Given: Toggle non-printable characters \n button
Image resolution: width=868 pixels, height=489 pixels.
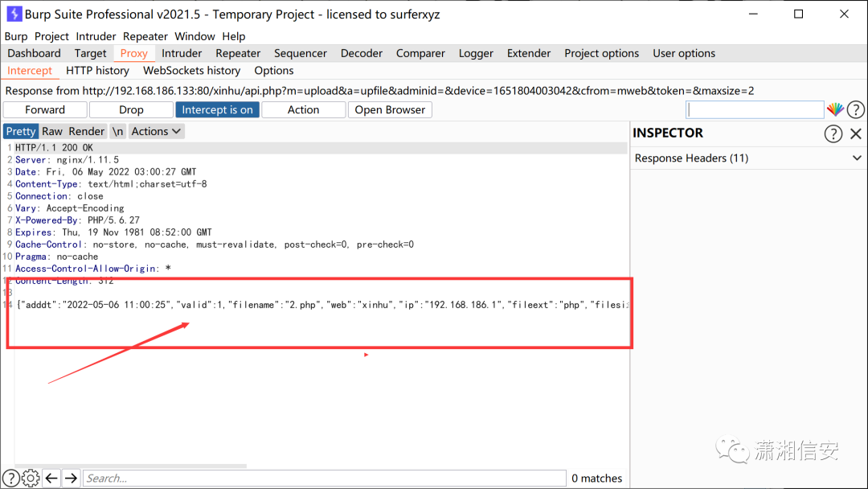Looking at the screenshot, I should coord(117,131).
